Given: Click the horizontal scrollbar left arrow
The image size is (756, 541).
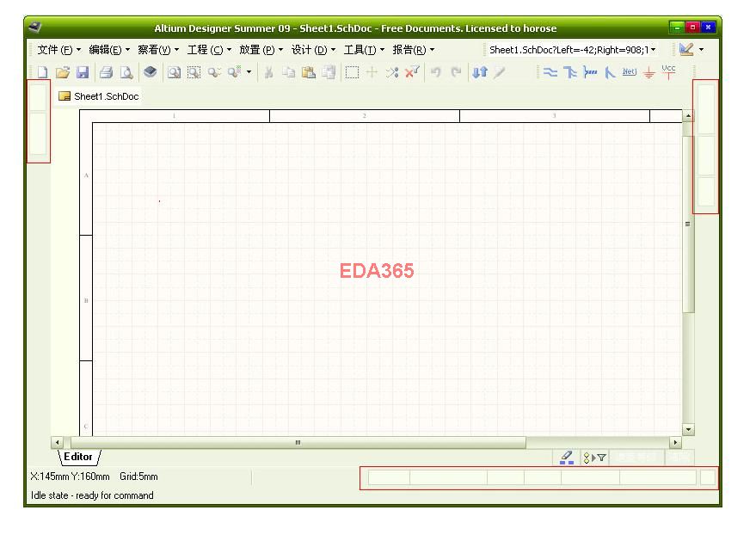Looking at the screenshot, I should pyautogui.click(x=57, y=442).
